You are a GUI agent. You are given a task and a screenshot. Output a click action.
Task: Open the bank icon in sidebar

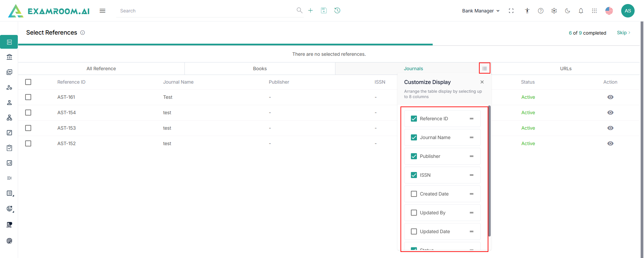pos(9,57)
